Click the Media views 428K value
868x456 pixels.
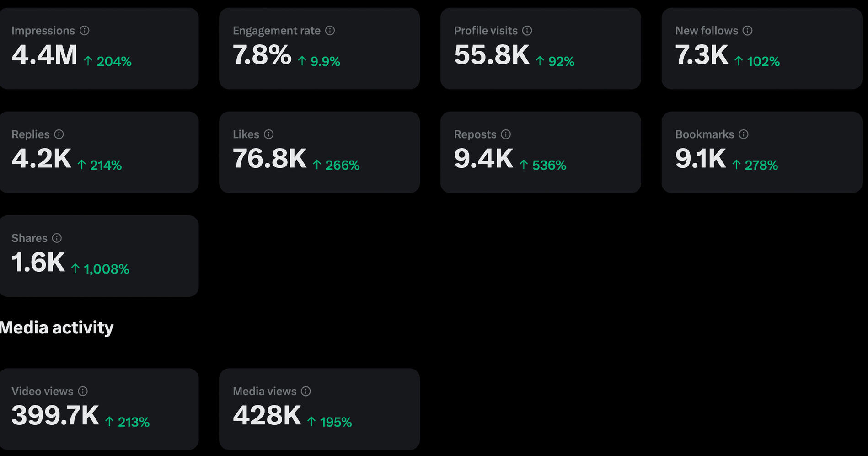pos(267,416)
